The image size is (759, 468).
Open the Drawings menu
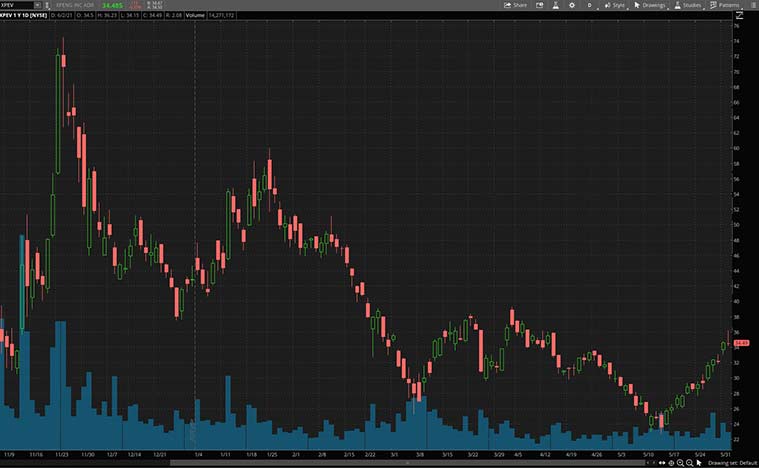click(x=650, y=5)
